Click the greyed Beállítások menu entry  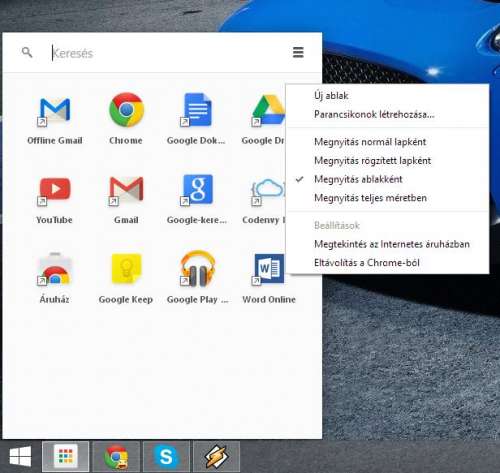click(x=388, y=225)
